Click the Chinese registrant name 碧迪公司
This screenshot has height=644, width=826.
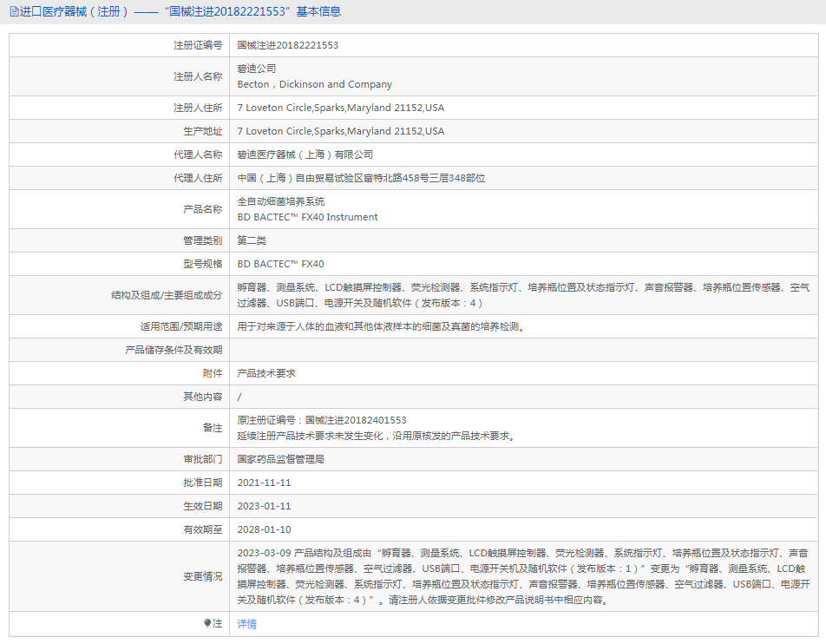[x=257, y=69]
